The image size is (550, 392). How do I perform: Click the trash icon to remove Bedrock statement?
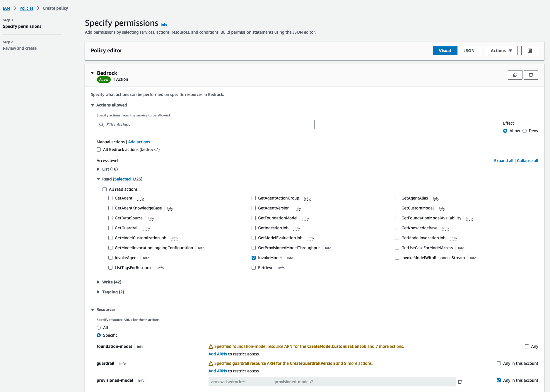pyautogui.click(x=531, y=75)
